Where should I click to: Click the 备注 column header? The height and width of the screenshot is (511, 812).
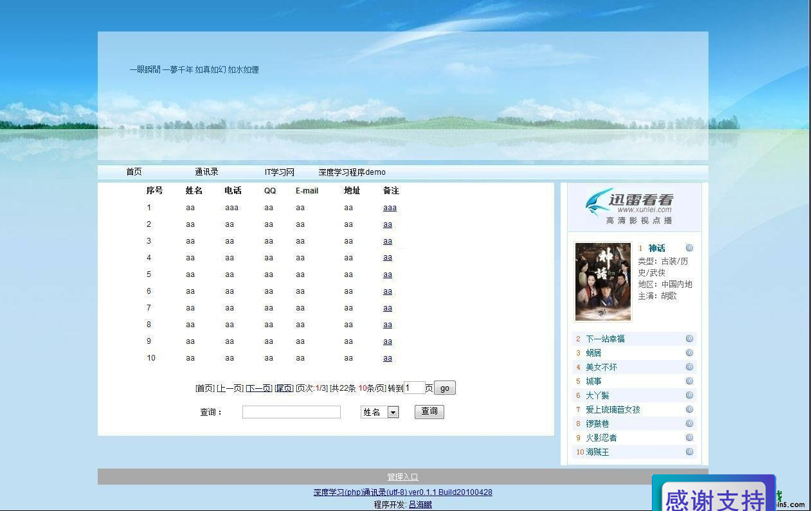pos(391,191)
